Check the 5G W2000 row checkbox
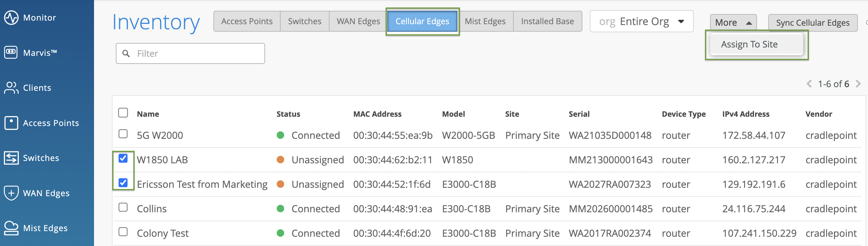868x246 pixels. [x=123, y=134]
